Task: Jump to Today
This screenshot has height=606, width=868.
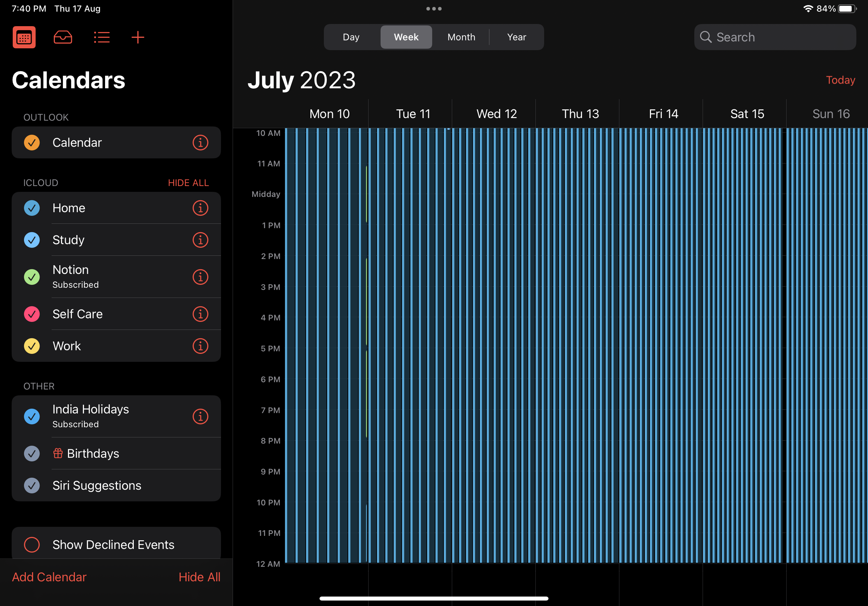Action: coord(840,80)
